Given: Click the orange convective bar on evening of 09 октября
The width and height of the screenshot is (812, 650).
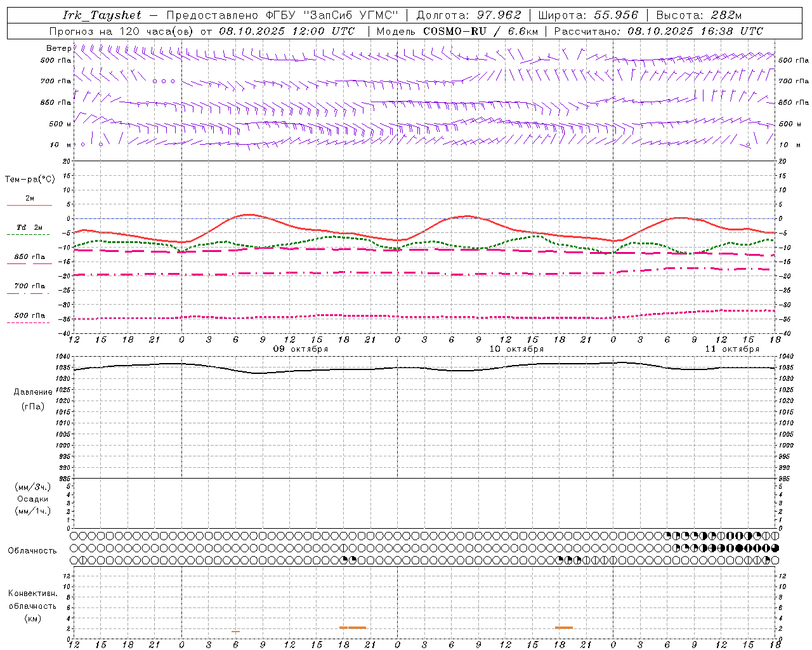Looking at the screenshot, I should pyautogui.click(x=353, y=628).
